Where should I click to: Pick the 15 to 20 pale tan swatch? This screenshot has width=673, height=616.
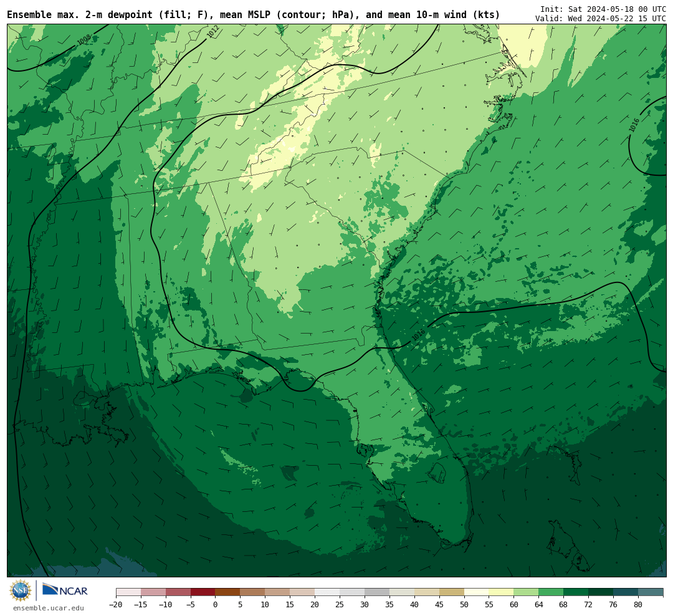point(303,592)
